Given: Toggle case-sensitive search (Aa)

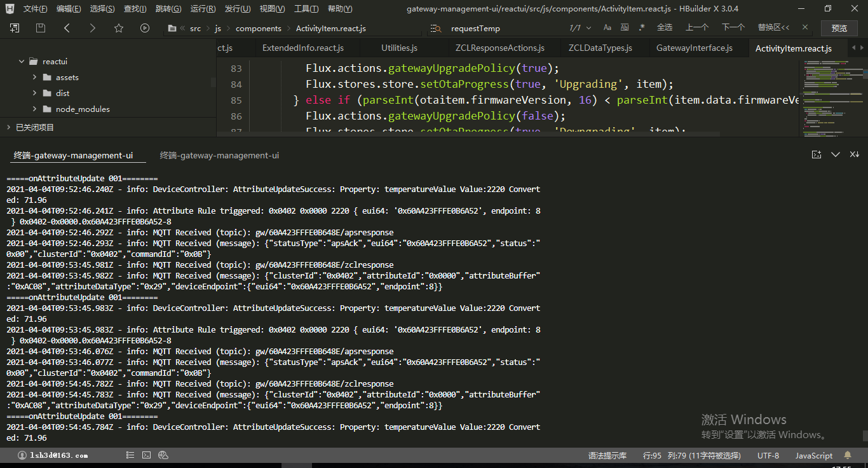Looking at the screenshot, I should [x=607, y=28].
